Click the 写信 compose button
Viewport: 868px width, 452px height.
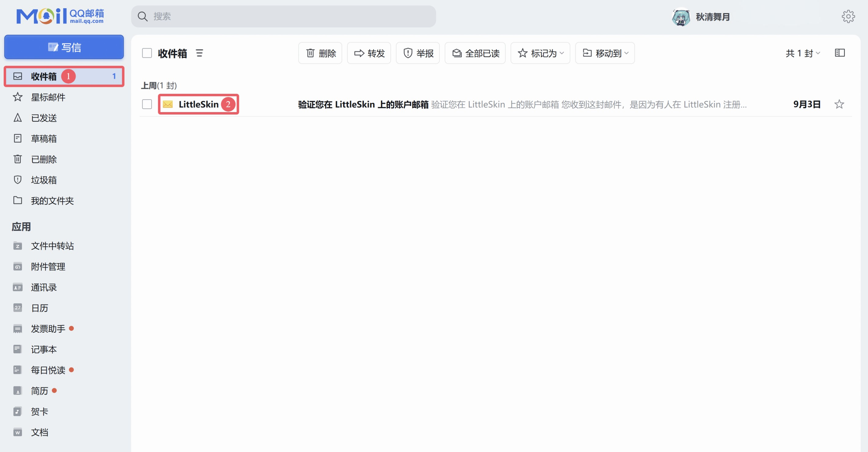64,47
